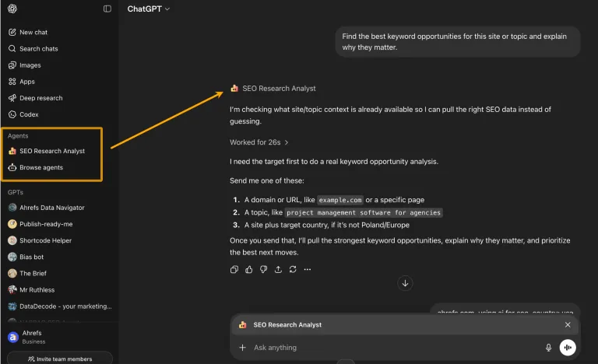Image resolution: width=598 pixels, height=364 pixels.
Task: Open Mr Ruthless GPT
Action: coord(32,289)
